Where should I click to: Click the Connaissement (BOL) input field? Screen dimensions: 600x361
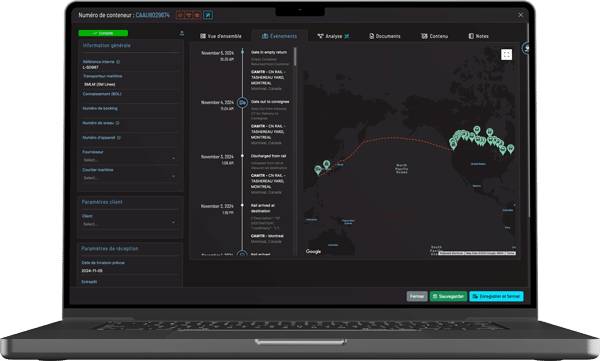click(130, 100)
